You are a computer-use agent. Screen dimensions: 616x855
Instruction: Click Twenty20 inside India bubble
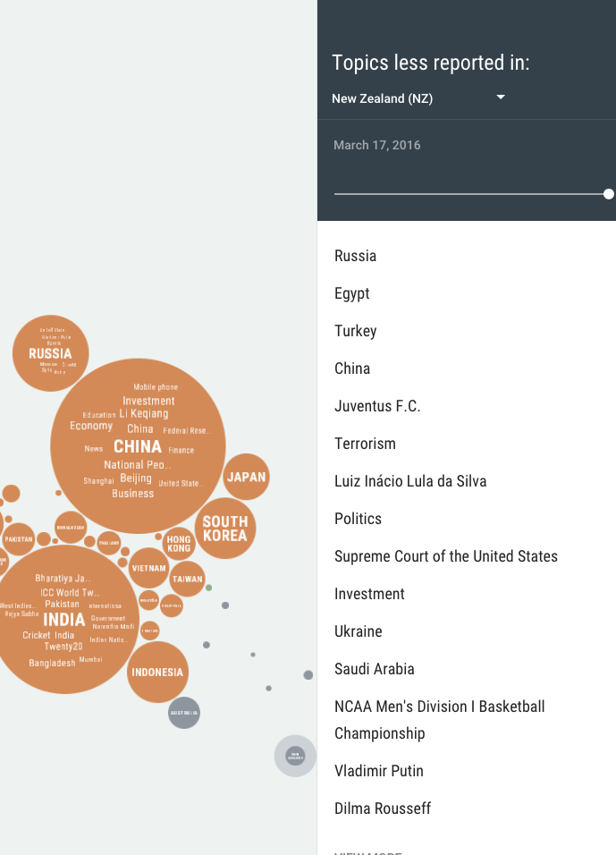tap(63, 647)
